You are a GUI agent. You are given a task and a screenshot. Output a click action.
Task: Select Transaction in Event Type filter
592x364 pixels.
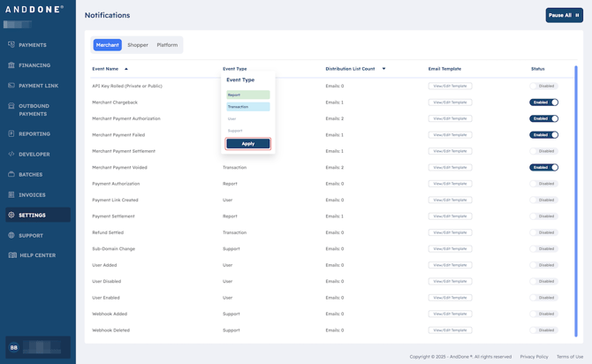point(247,107)
